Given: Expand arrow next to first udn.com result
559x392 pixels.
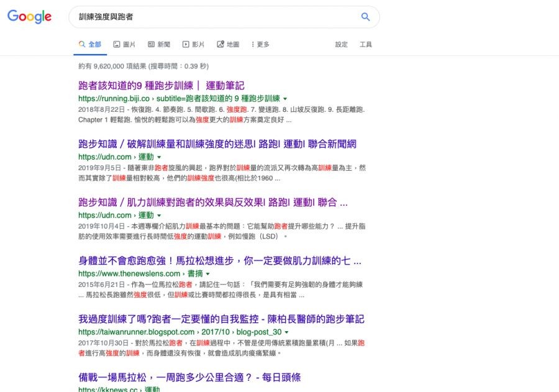Looking at the screenshot, I should coord(159,157).
